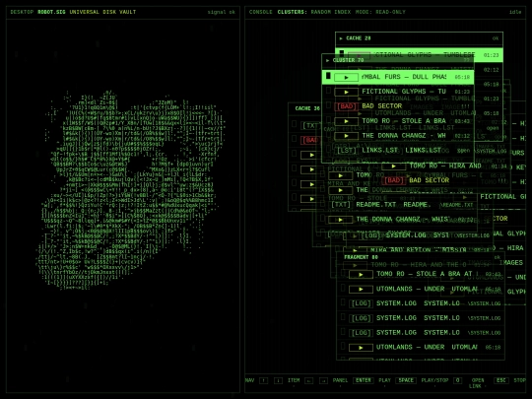Screen dimensions: 532x399
Task: Play Tomo Ro – Stole a Bra in Cluster 70
Action: (x=346, y=121)
